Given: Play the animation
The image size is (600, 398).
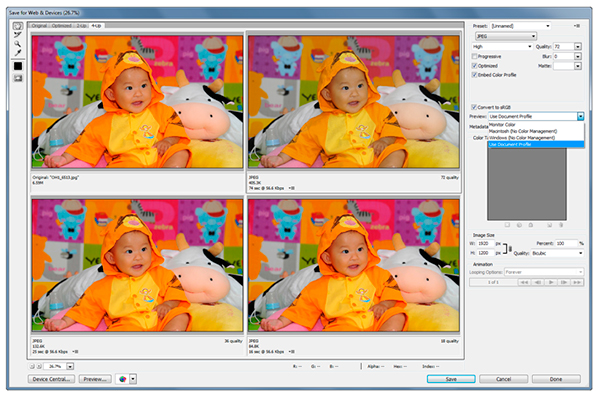Looking at the screenshot, I should (551, 282).
